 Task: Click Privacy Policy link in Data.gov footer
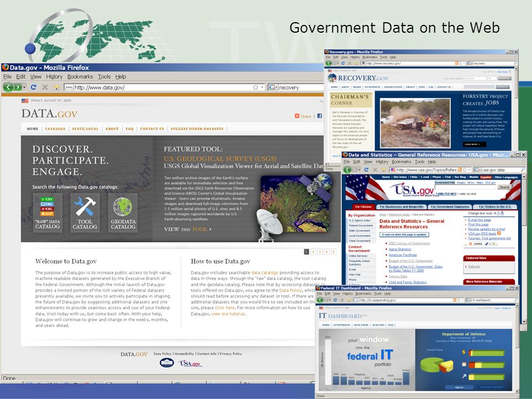tap(231, 354)
